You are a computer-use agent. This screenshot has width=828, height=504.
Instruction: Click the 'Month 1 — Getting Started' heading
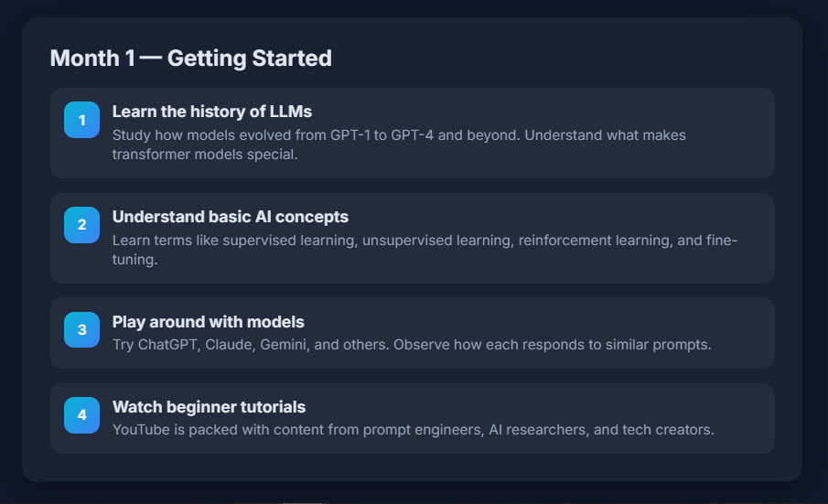click(190, 58)
